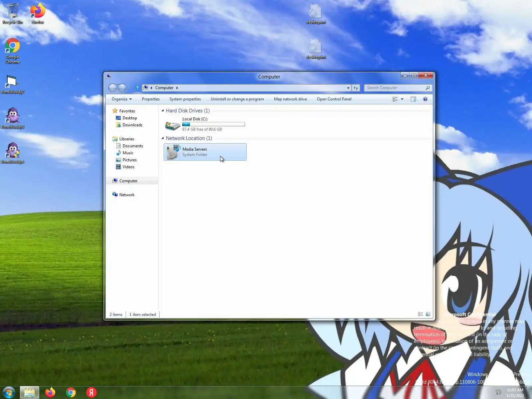Refresh the Computer folder view
Screen dimensions: 532x399
point(356,88)
